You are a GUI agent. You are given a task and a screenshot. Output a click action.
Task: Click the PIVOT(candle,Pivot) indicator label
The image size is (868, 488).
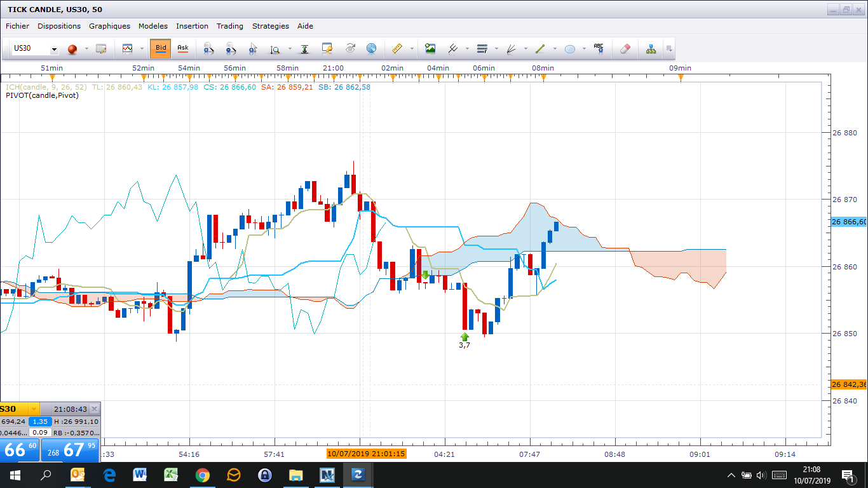42,96
